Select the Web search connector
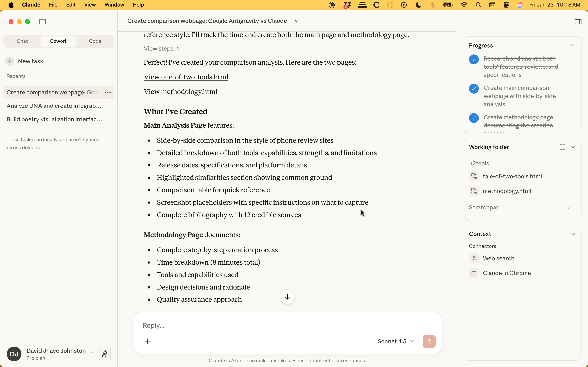The width and height of the screenshot is (588, 367). (498, 258)
